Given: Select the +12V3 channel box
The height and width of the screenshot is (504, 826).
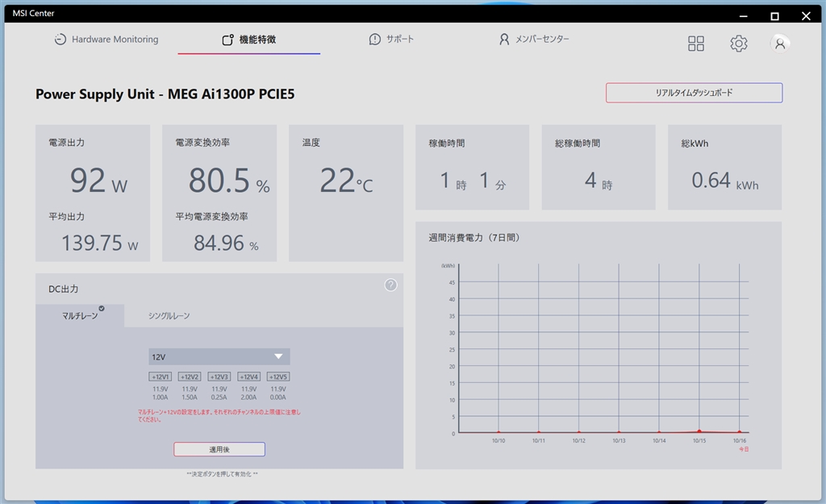Looking at the screenshot, I should pos(219,377).
